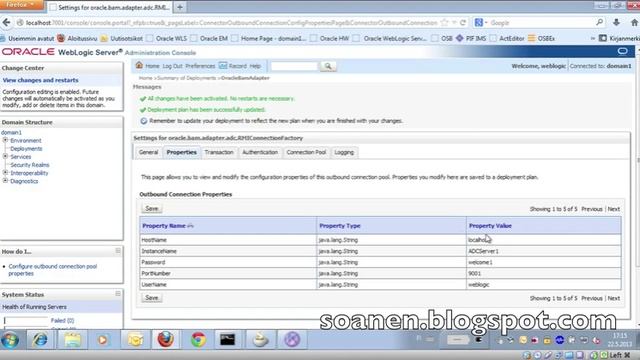Open Google Chrome from taskbar
Viewport: 640px width, 360px height.
[198, 340]
